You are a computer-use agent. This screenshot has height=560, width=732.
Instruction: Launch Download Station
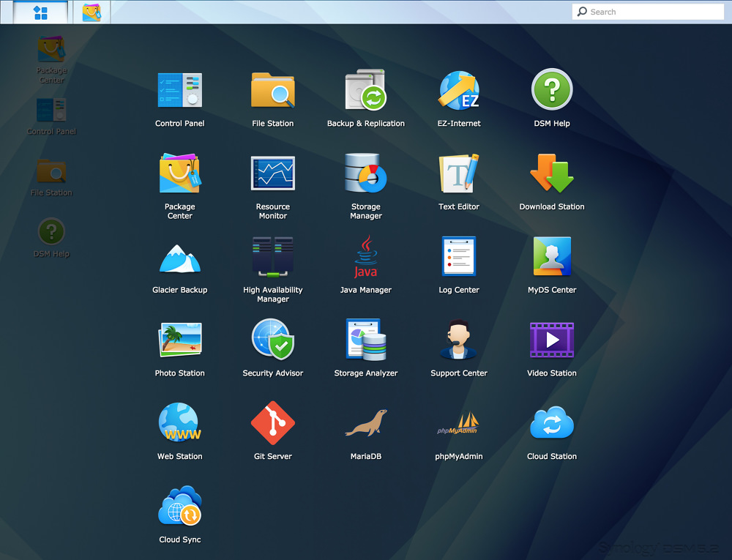click(x=552, y=174)
